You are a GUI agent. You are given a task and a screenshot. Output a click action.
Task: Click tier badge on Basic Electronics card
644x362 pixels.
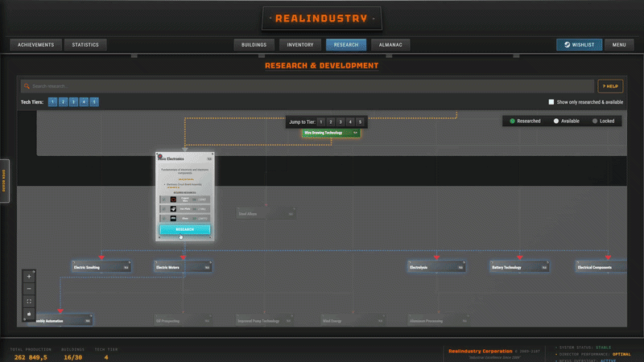pos(209,158)
